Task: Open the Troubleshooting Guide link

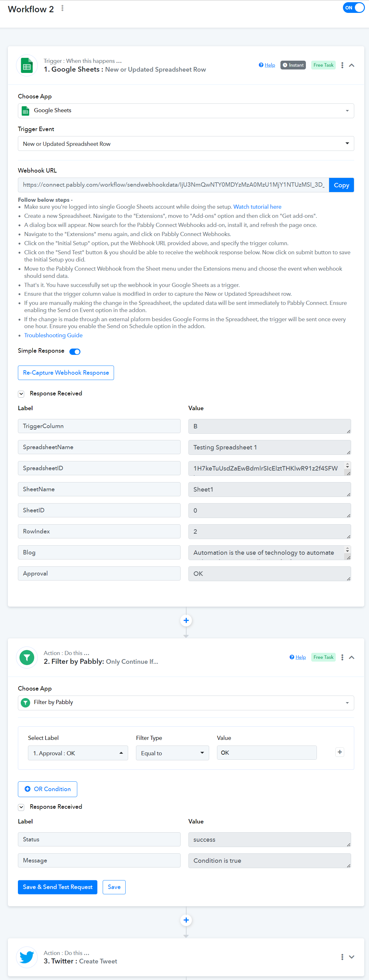Action: [53, 335]
